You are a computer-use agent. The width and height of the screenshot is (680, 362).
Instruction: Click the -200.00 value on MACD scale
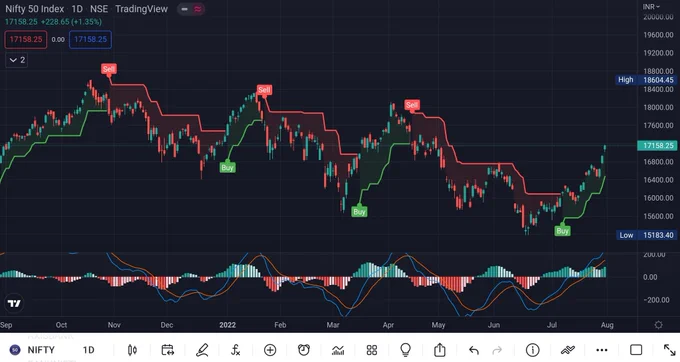(x=656, y=300)
